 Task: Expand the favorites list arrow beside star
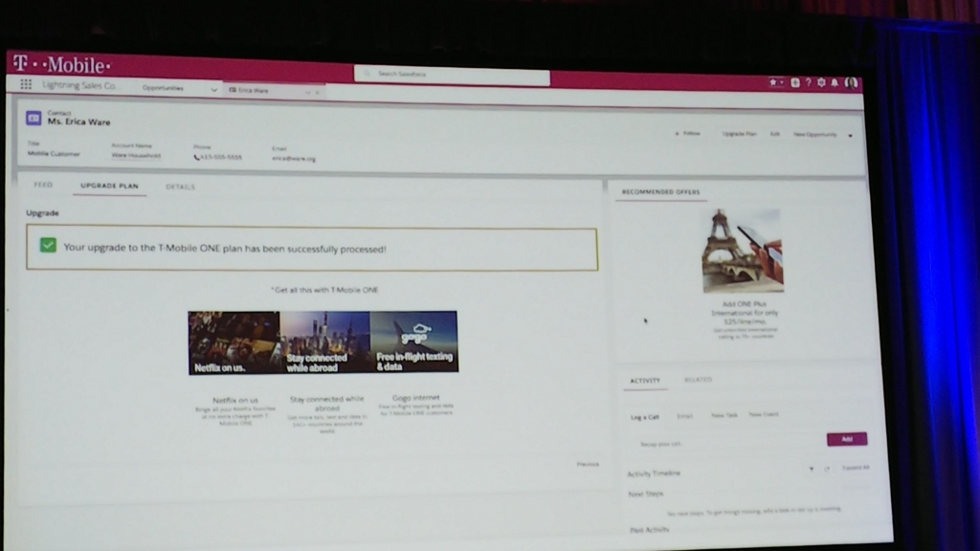(781, 82)
